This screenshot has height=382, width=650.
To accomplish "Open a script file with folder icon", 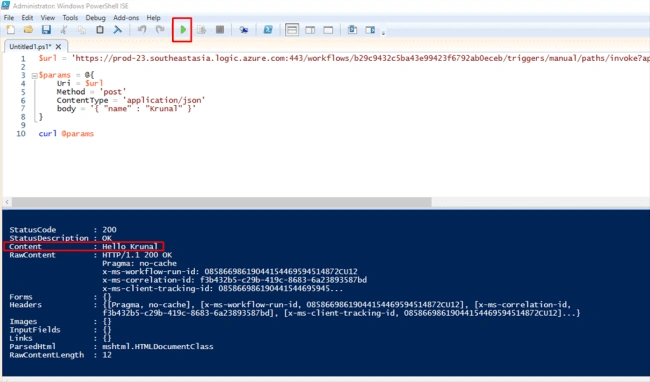I will 28,30.
